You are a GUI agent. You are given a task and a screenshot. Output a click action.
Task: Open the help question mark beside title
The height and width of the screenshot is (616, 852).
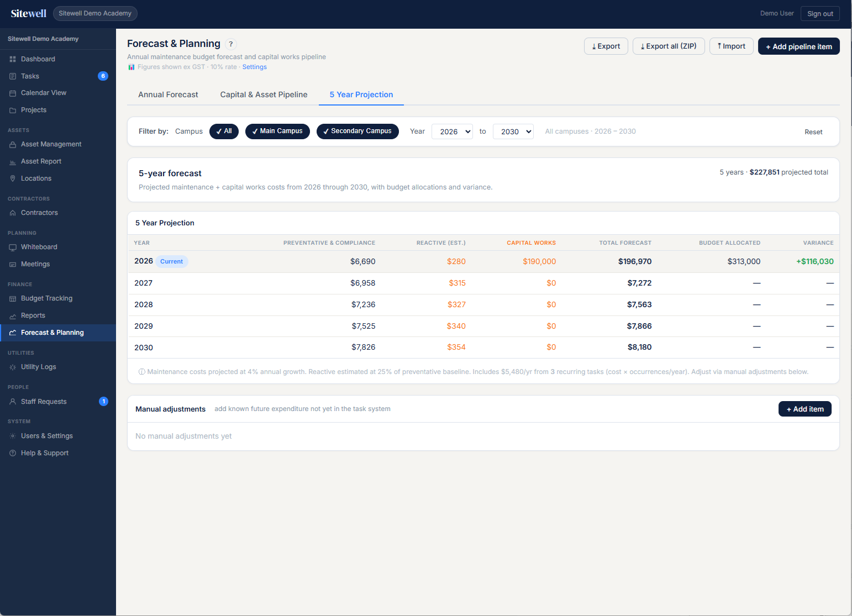pos(231,44)
